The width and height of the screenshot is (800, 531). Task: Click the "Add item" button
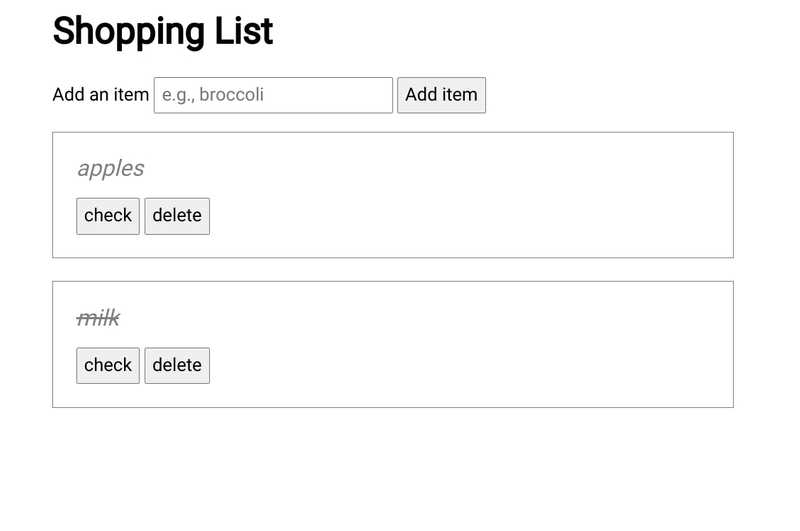tap(441, 95)
